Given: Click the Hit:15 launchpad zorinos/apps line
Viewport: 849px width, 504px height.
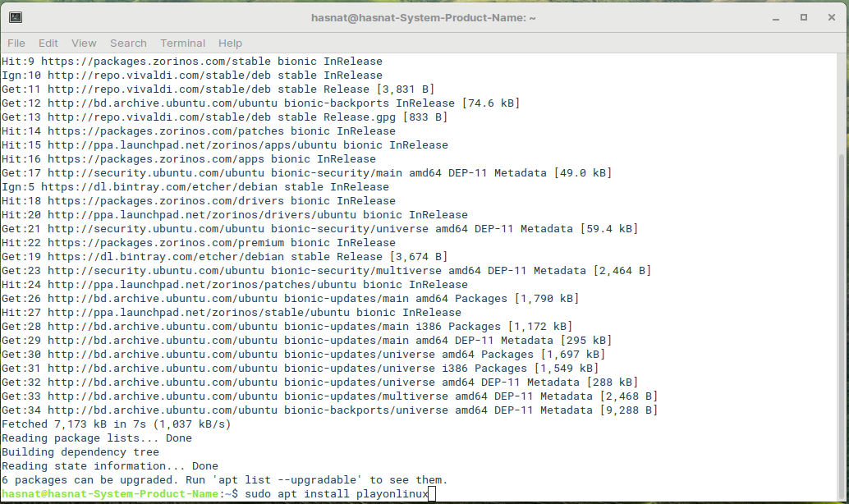Looking at the screenshot, I should (225, 145).
